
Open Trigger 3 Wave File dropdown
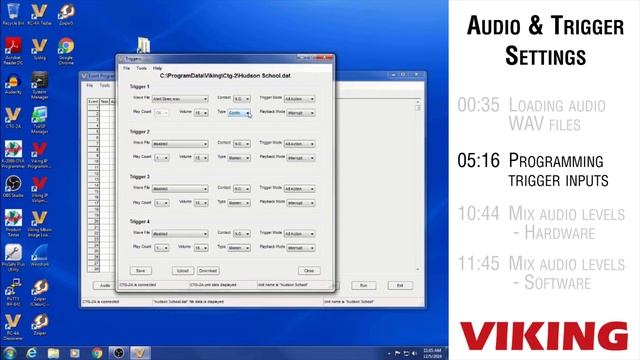180,189
